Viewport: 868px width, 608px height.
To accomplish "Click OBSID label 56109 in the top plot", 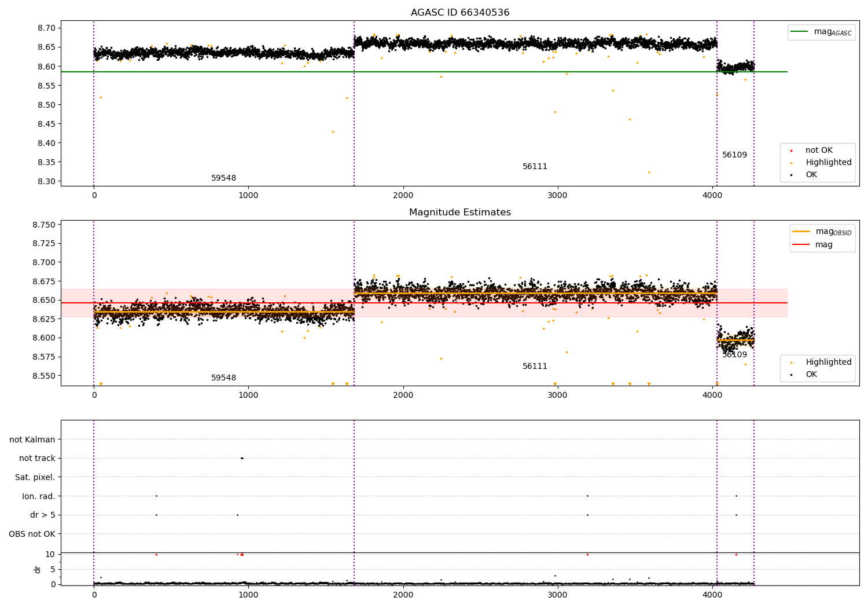I will (x=734, y=155).
